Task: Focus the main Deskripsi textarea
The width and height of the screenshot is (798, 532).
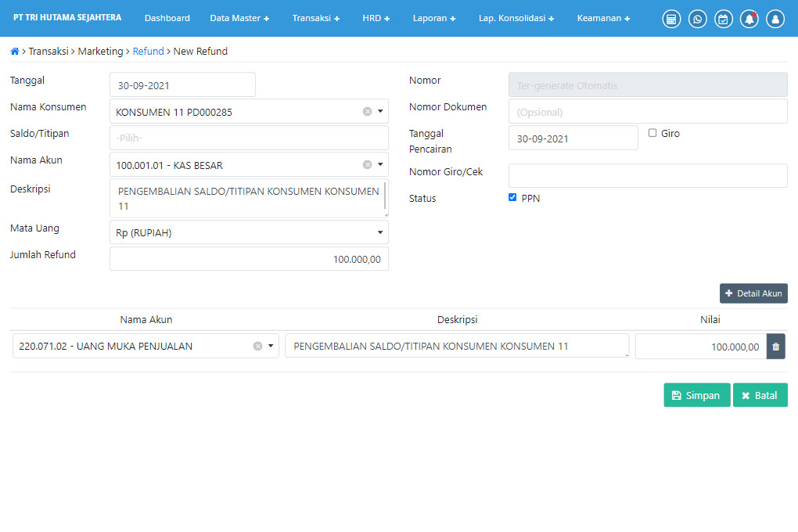Action: [249, 199]
